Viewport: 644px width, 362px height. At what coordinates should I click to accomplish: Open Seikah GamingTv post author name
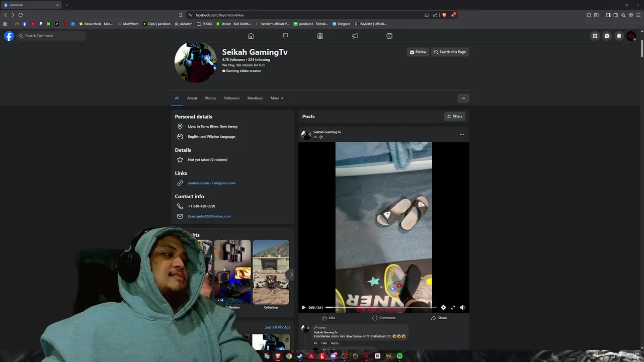pos(327,132)
